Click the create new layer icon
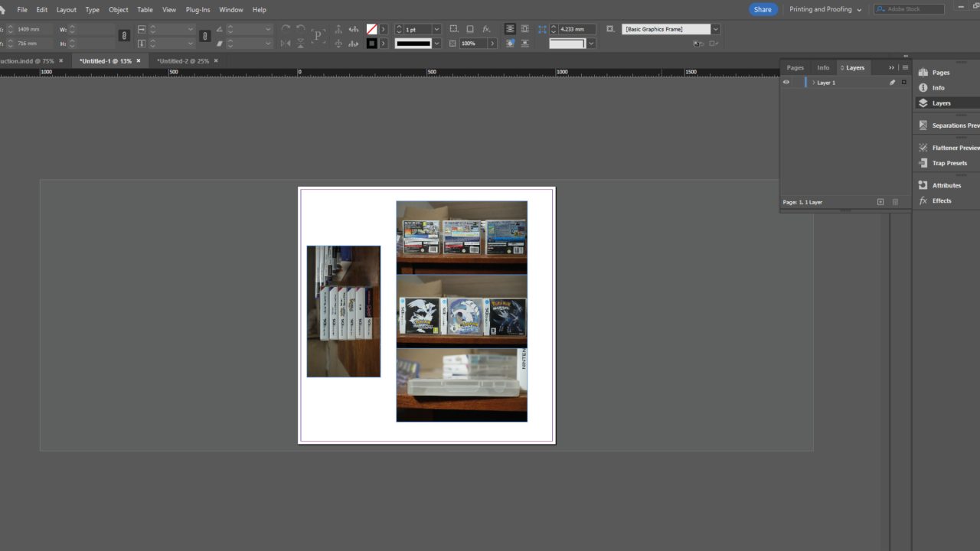The width and height of the screenshot is (980, 551). click(880, 202)
